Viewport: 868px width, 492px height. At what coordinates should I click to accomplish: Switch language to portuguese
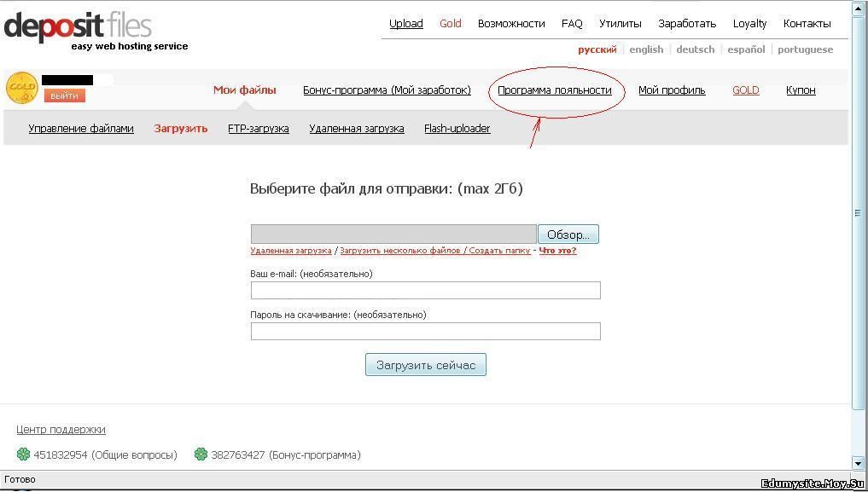pyautogui.click(x=806, y=49)
